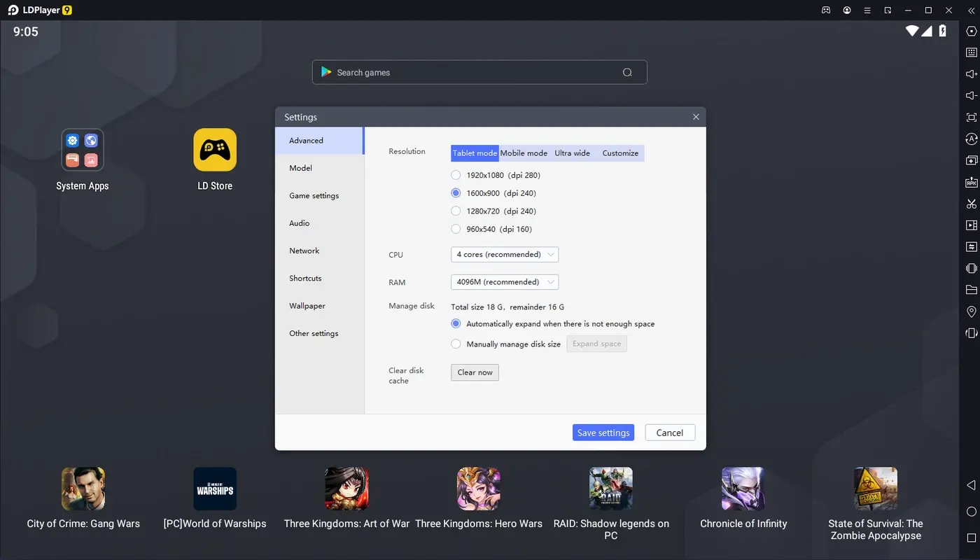Click the volume down icon in the sidebar

click(x=971, y=95)
